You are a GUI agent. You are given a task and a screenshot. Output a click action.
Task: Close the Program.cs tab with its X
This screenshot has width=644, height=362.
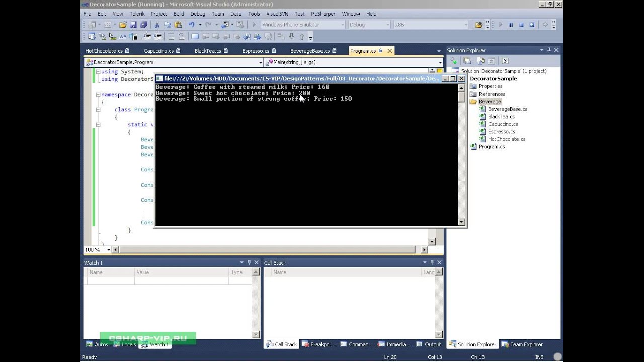389,51
